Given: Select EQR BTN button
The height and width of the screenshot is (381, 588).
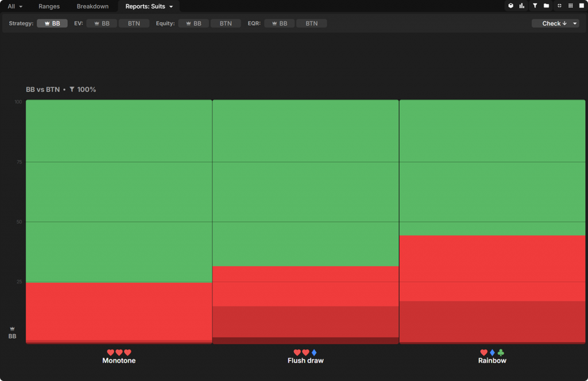Looking at the screenshot, I should pyautogui.click(x=311, y=24).
